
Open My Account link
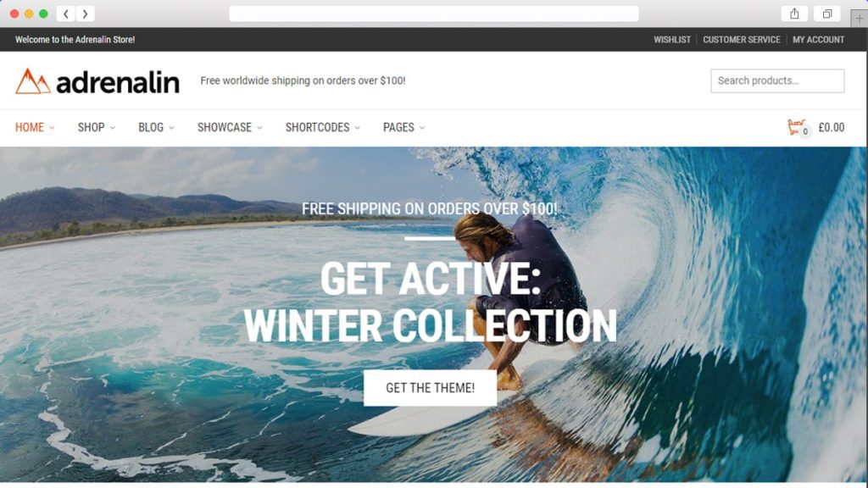818,40
